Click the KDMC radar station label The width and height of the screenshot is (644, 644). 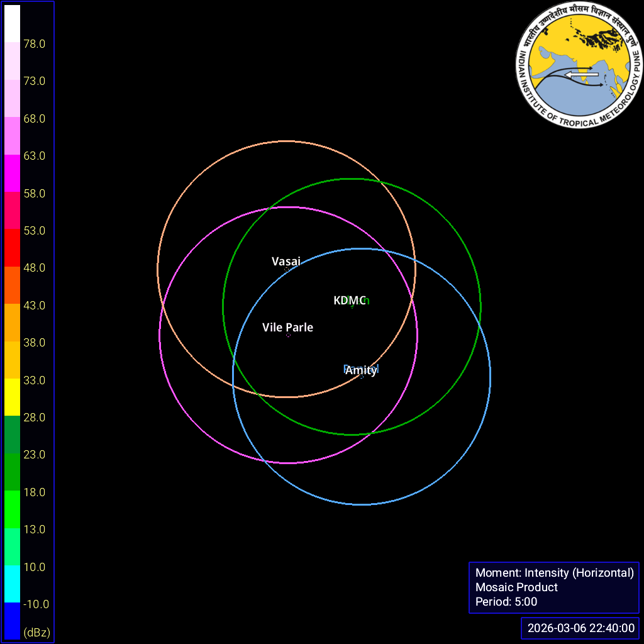[350, 301]
